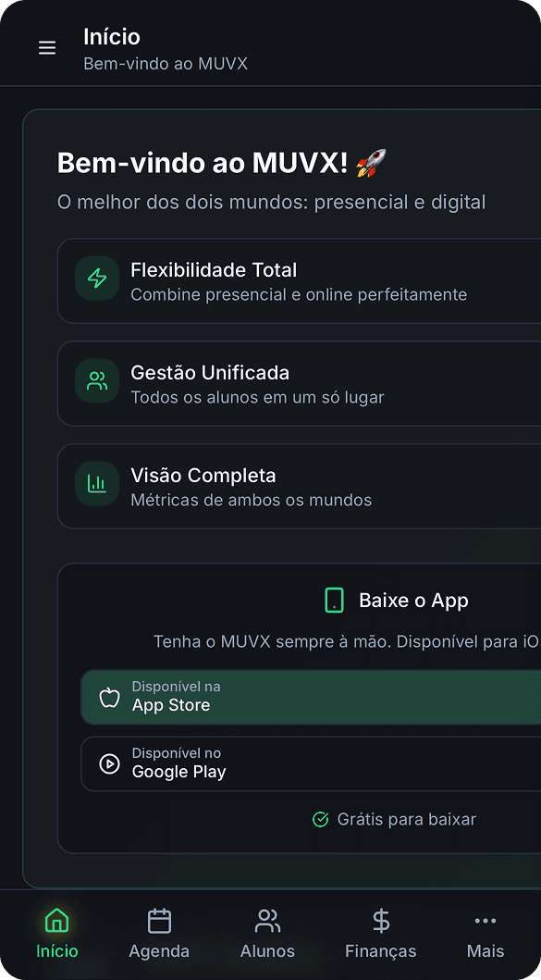Select the bar chart icon for Visão Completa

(97, 484)
